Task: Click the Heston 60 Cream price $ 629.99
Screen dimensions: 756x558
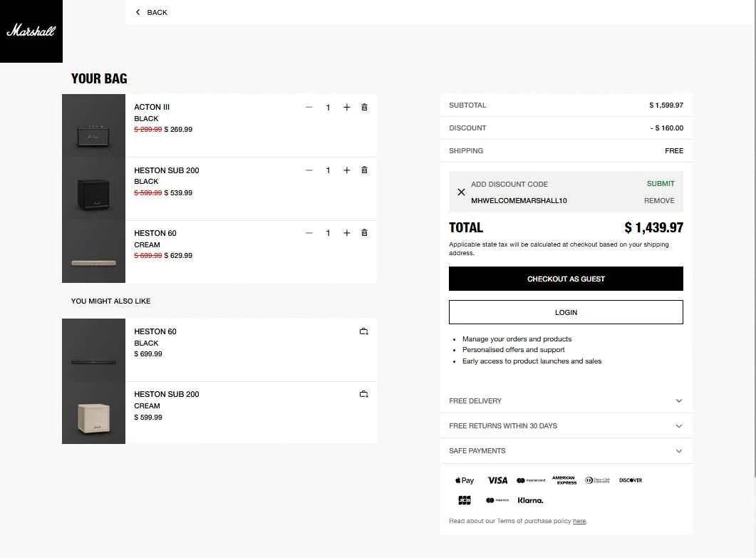Action: 178,256
